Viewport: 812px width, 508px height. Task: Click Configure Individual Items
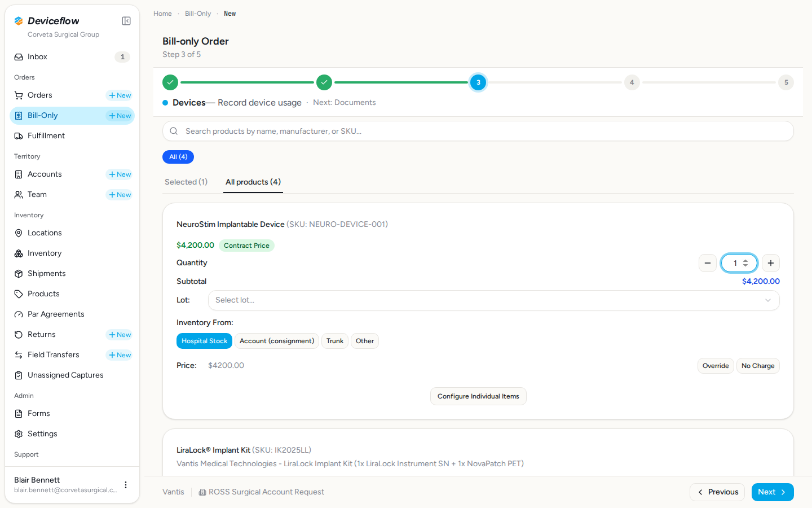click(x=478, y=396)
